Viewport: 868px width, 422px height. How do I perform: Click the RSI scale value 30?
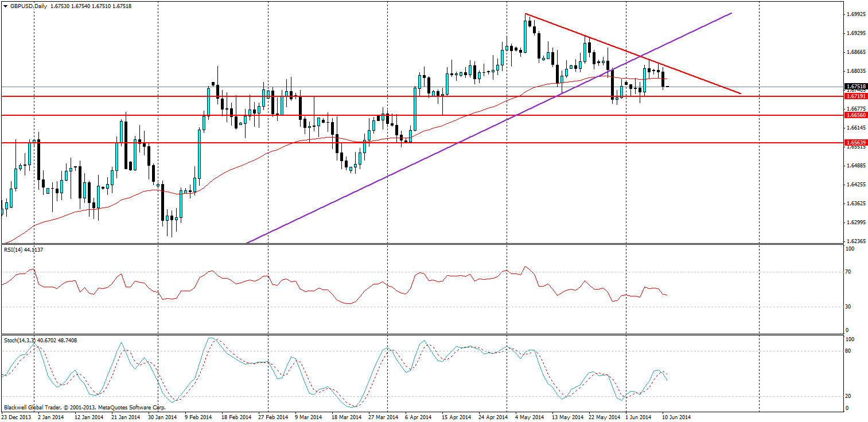point(849,307)
